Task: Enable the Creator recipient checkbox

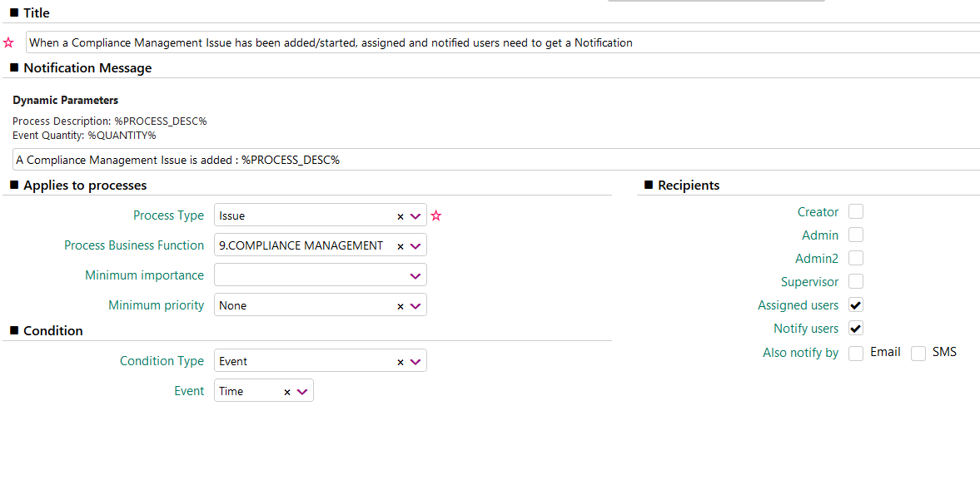Action: click(x=856, y=211)
